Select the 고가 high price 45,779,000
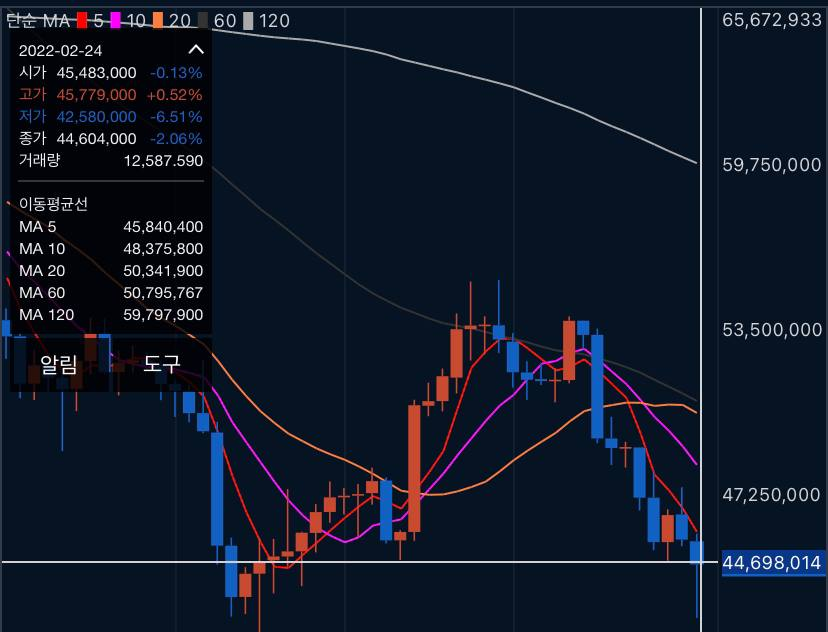828x632 pixels. 96,95
